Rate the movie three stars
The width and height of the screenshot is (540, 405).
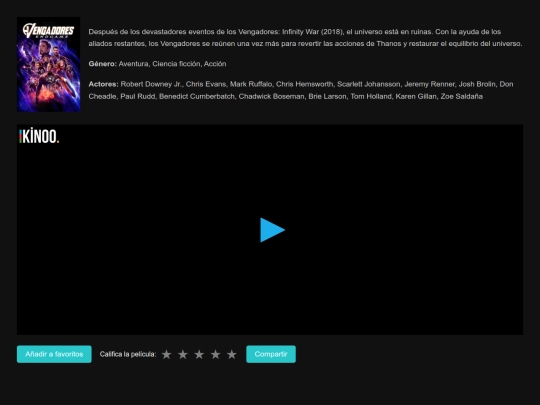(x=199, y=354)
